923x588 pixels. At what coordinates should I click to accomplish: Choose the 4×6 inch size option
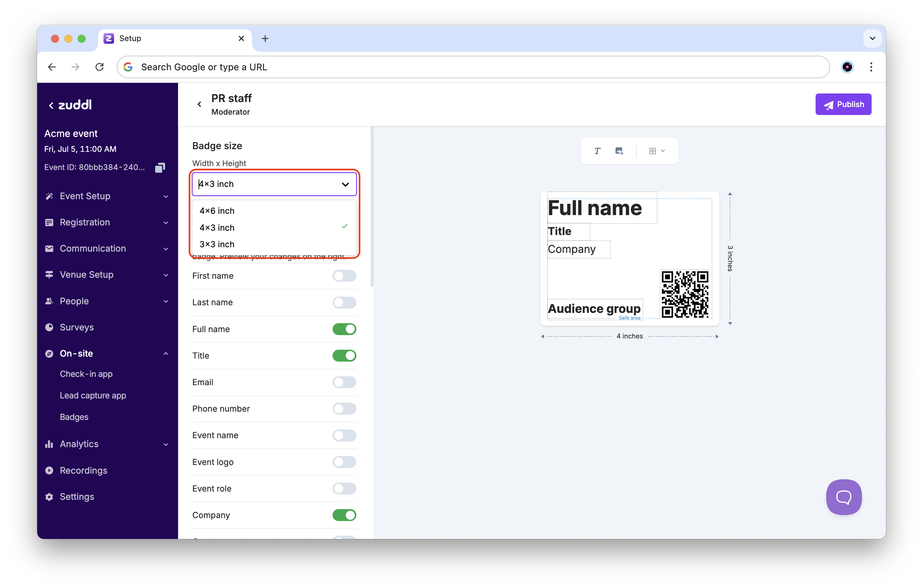(217, 211)
